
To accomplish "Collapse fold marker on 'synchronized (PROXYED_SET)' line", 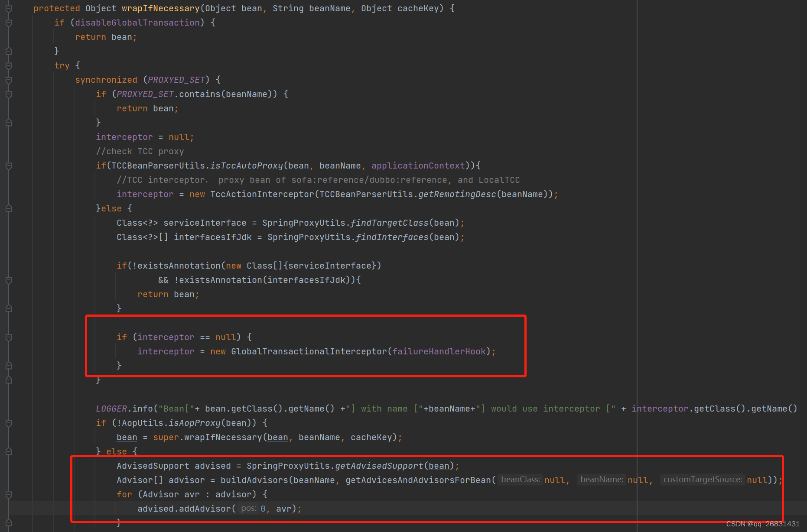I will tap(9, 80).
